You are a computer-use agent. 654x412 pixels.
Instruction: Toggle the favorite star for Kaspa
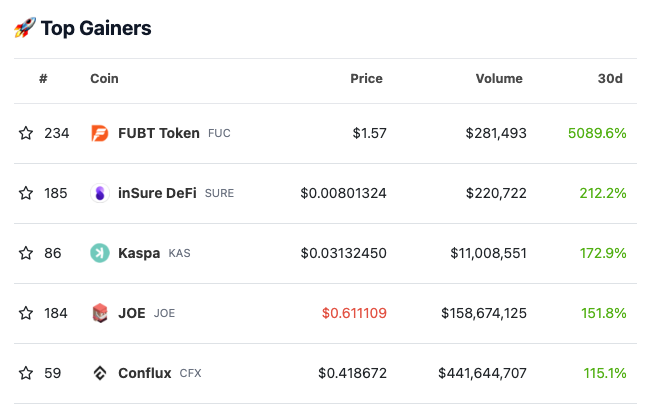coord(26,253)
